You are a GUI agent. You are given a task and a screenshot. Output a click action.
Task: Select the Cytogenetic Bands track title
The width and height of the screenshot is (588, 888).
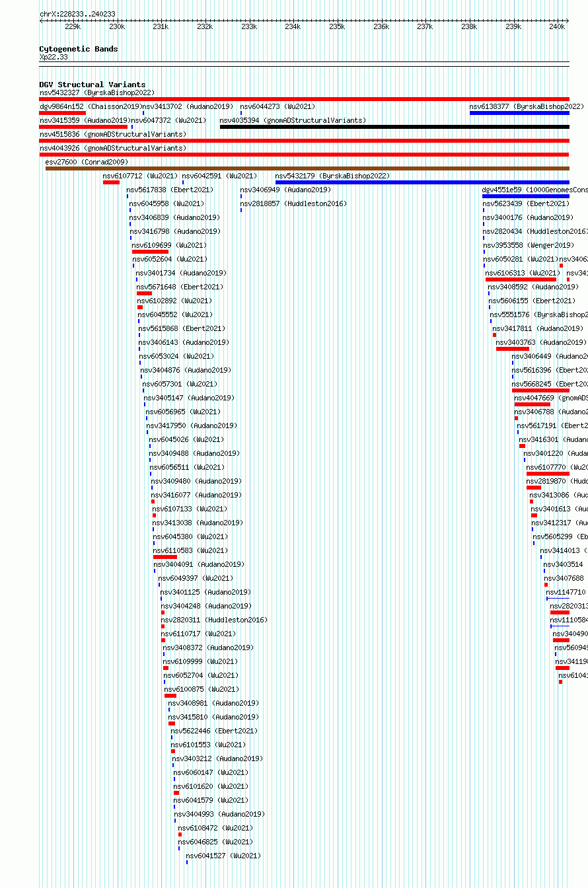(79, 49)
